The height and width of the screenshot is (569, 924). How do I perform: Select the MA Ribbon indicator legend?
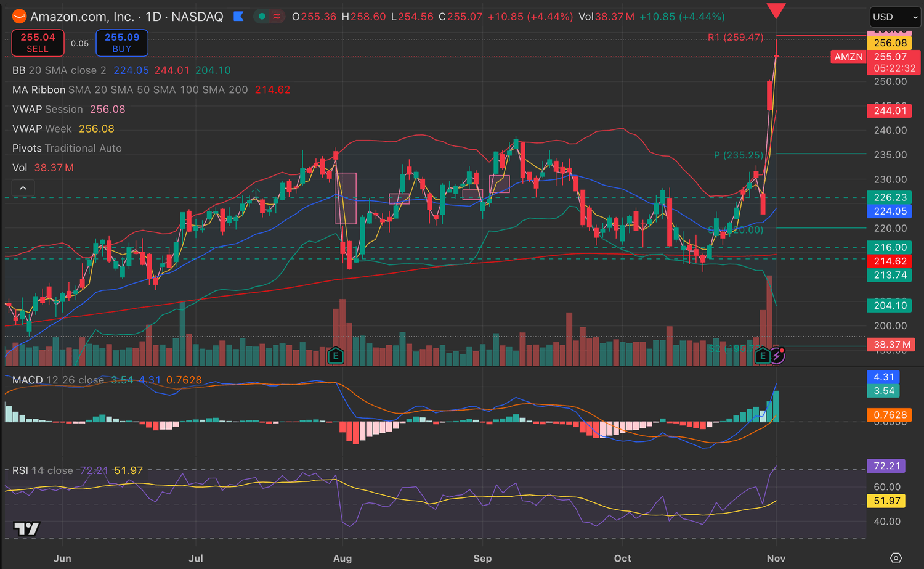39,90
